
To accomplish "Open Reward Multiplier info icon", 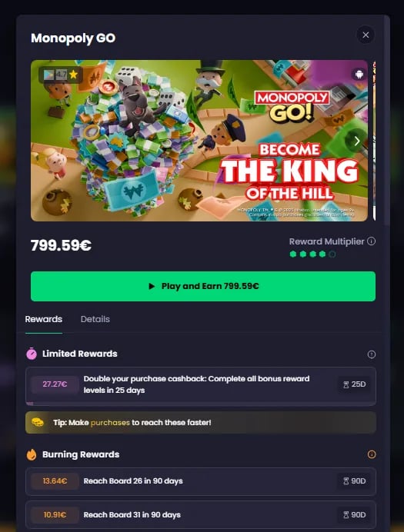I will point(372,241).
